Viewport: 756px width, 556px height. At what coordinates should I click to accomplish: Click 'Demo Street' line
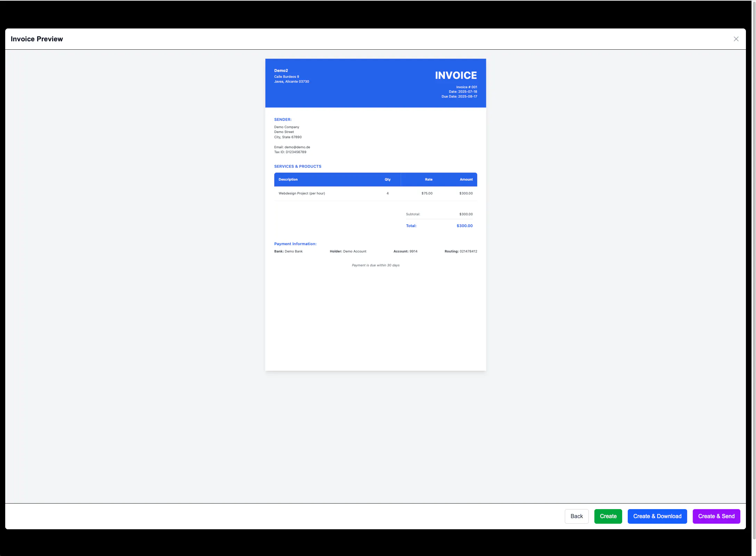pyautogui.click(x=284, y=132)
